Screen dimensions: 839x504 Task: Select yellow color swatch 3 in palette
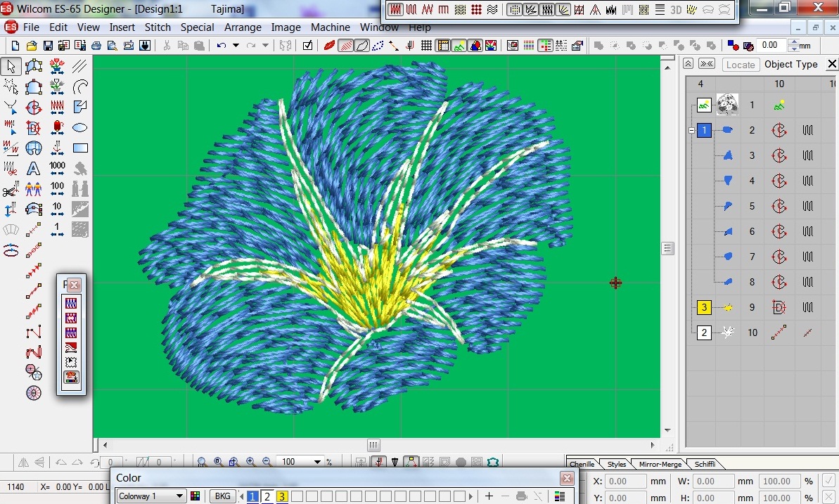(x=282, y=496)
